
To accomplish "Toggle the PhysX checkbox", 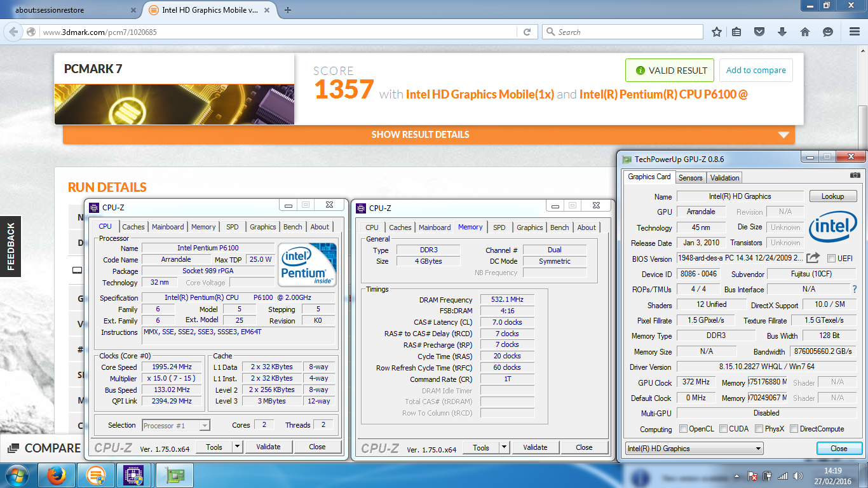I will point(759,429).
